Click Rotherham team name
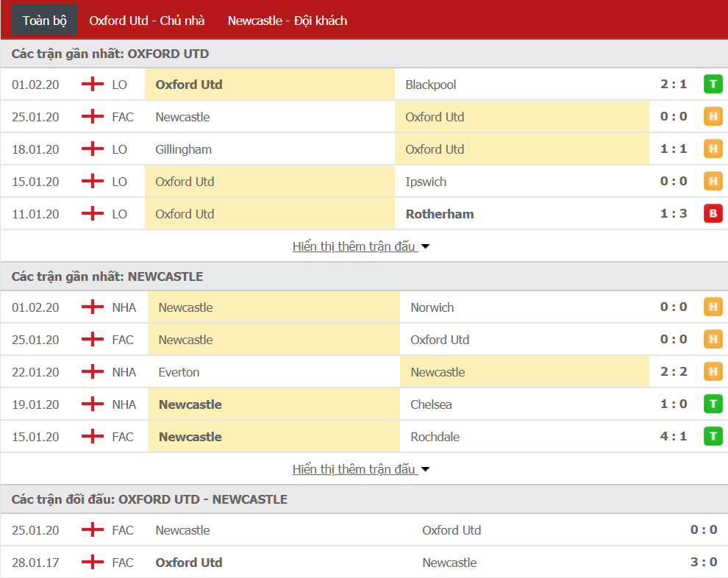Screen dimensions: 728x578 click(x=440, y=214)
